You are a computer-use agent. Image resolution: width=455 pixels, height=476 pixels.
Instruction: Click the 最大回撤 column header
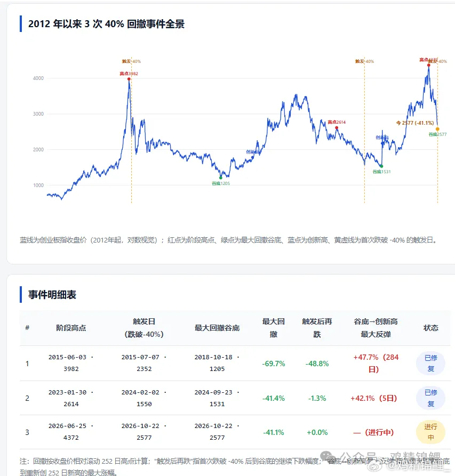(273, 328)
